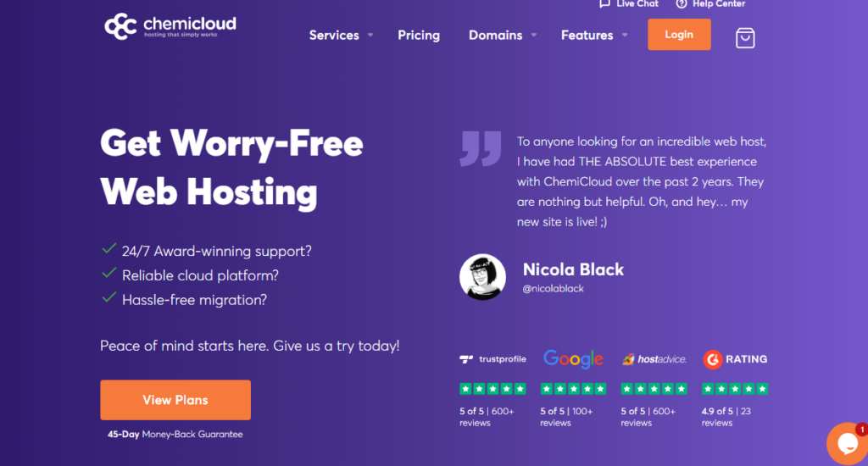Image resolution: width=868 pixels, height=466 pixels.
Task: Click the testimonial quote text
Action: point(642,181)
